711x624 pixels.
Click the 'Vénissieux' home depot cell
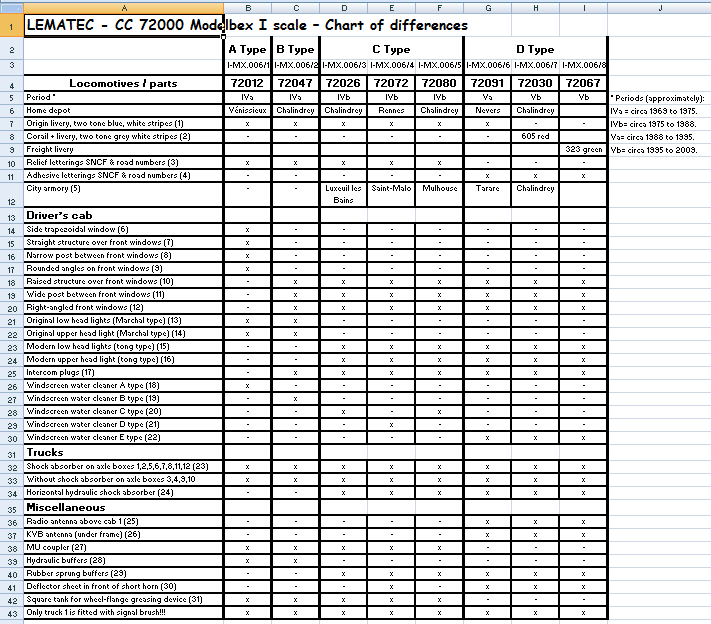(247, 110)
